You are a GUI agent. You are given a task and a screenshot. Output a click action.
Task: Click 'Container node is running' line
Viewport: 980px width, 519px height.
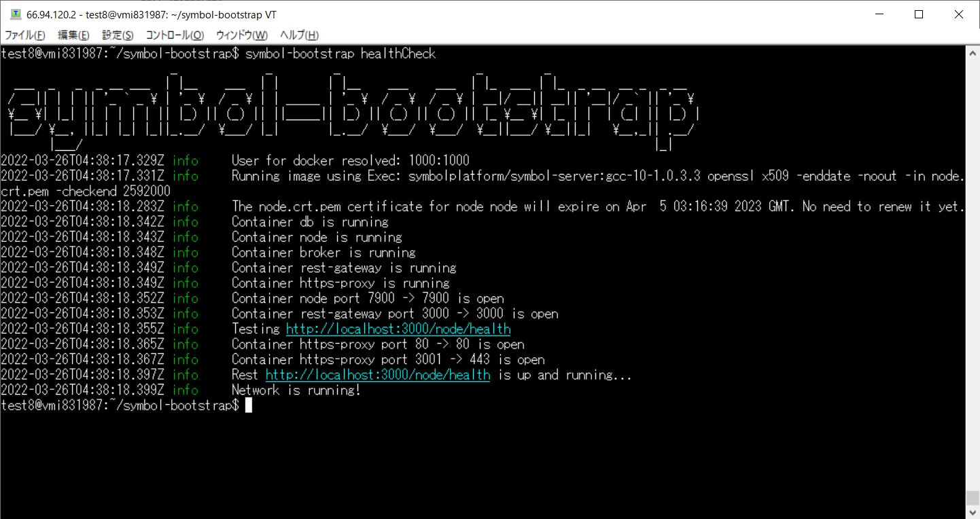click(317, 237)
